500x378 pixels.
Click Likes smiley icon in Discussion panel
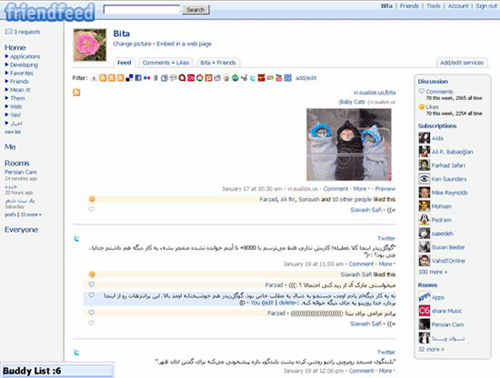tap(422, 107)
